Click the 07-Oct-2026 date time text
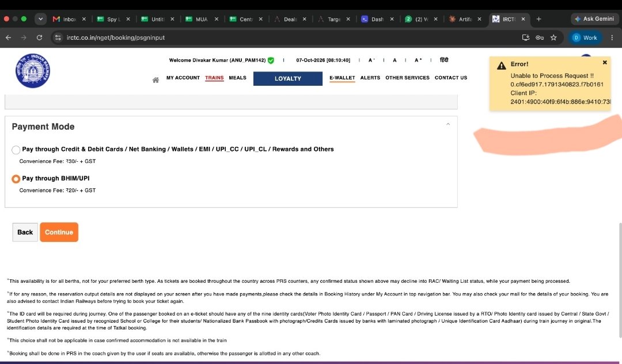Viewport: 622px width, 364px height. click(x=323, y=60)
